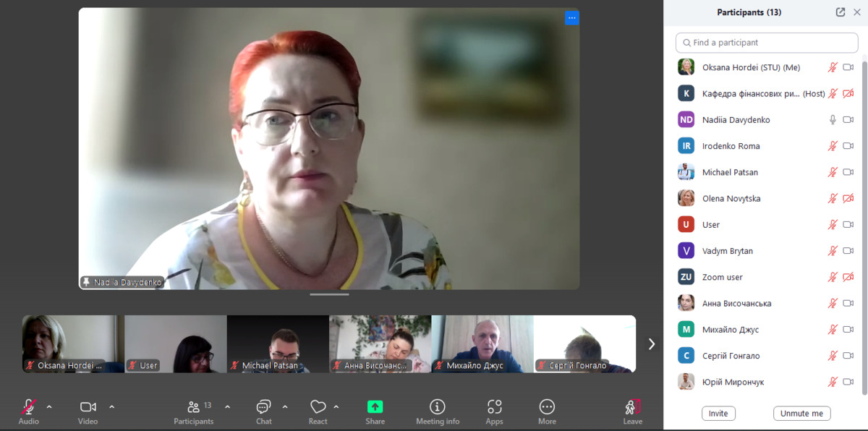Select Olena Novytska in participants list
Viewport: 868px width, 431px height.
coord(767,198)
